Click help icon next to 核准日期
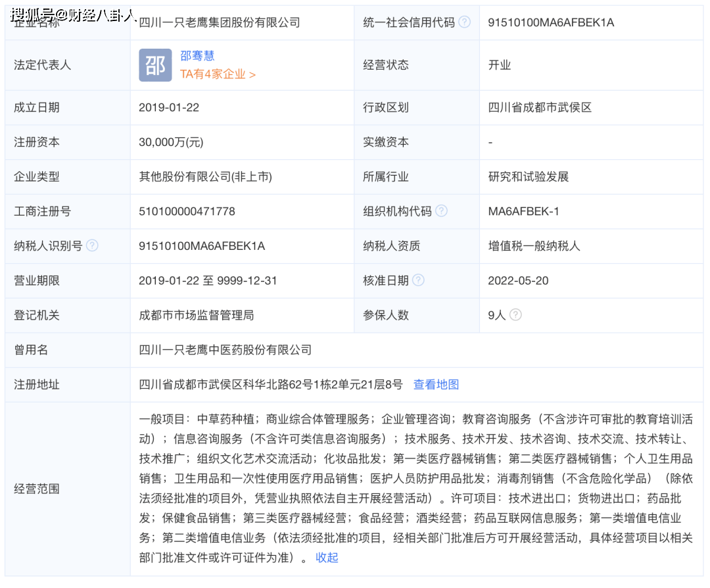This screenshot has width=710, height=588. click(418, 280)
